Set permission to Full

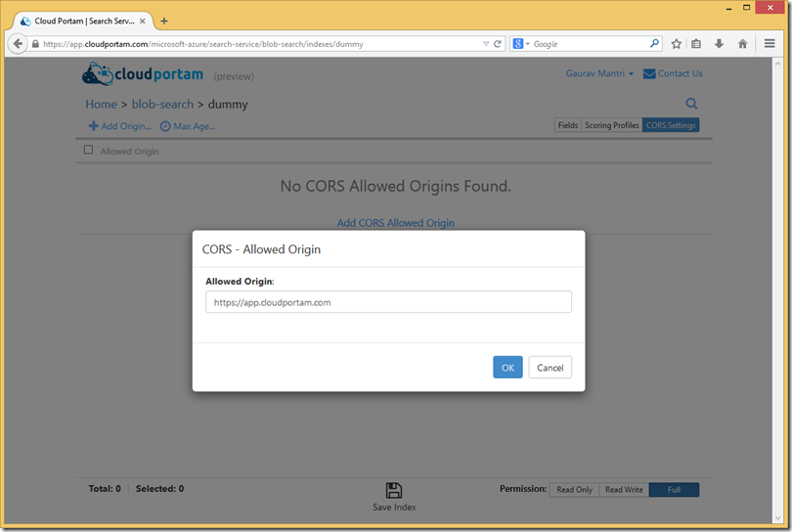(x=675, y=490)
